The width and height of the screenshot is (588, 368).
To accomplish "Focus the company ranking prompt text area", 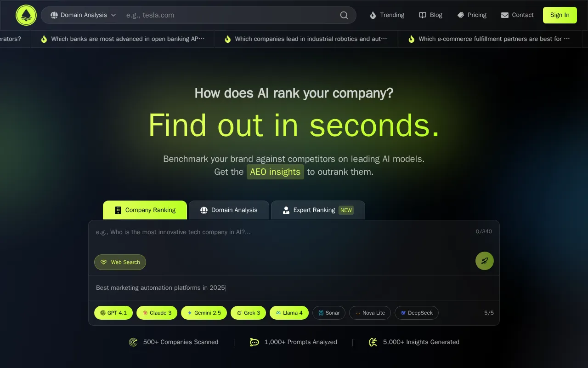I will (283, 237).
